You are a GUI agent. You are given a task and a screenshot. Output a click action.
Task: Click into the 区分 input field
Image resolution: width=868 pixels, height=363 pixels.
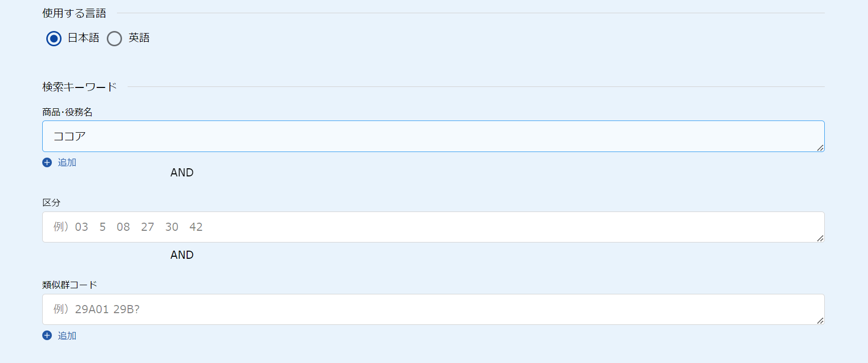[433, 227]
